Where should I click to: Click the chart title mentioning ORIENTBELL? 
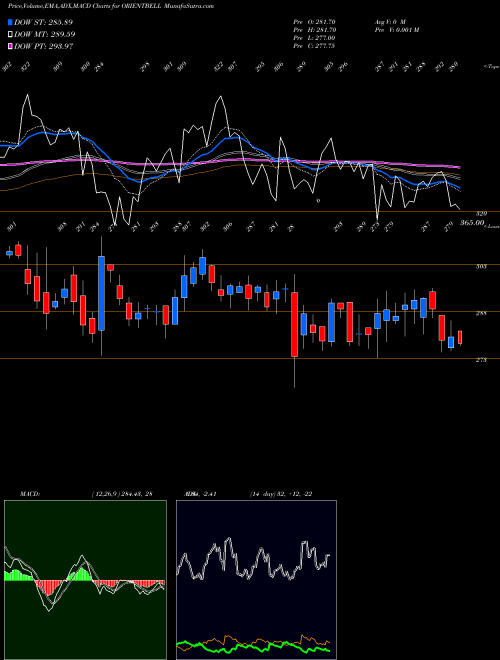111,6
